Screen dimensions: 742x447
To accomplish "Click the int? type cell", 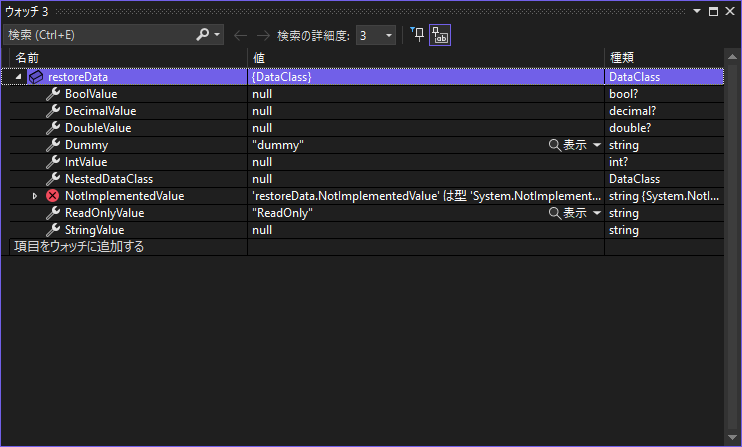I will pos(664,162).
